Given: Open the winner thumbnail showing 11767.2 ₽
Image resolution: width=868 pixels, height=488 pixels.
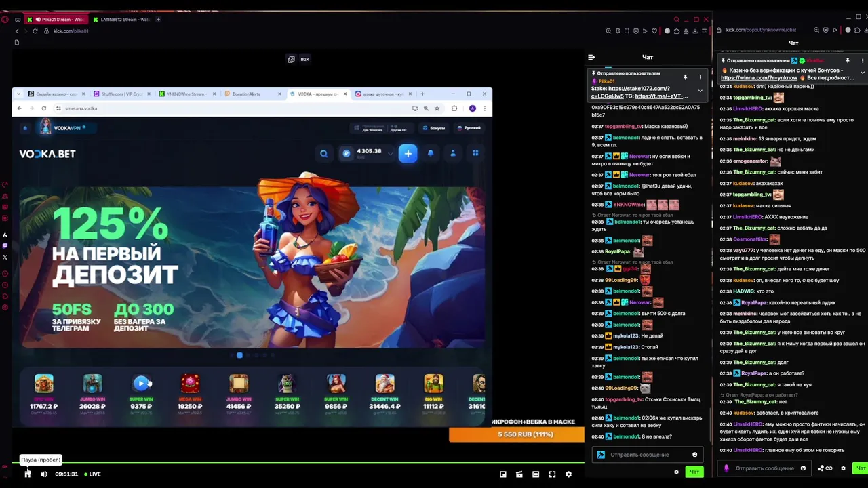Looking at the screenshot, I should (44, 384).
